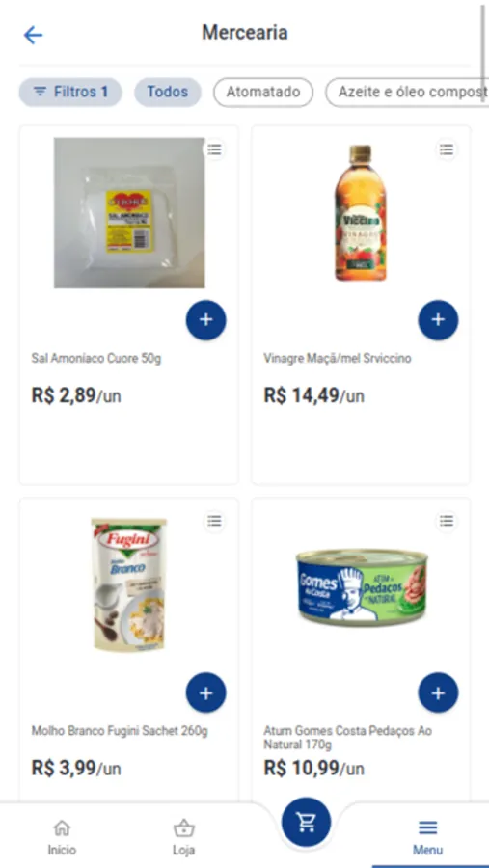The image size is (489, 868).
Task: Add Sal Amoníaco Cuore 50g to cart
Action: pos(206,320)
